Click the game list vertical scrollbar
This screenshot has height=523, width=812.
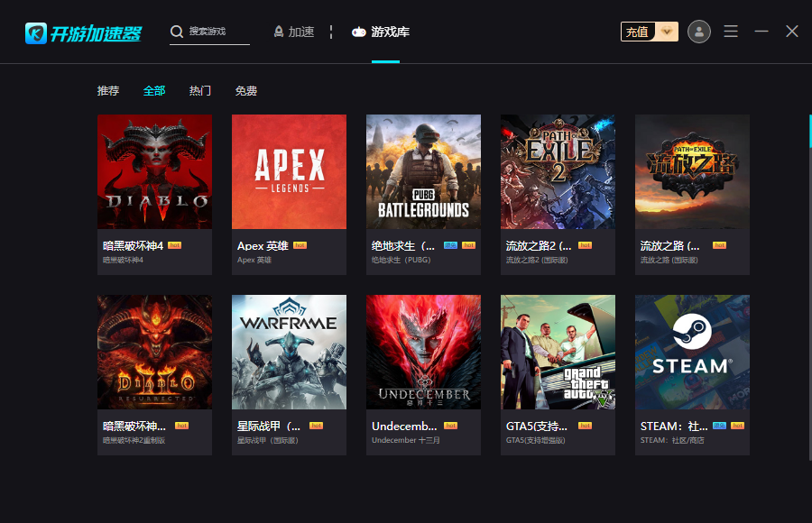809,131
